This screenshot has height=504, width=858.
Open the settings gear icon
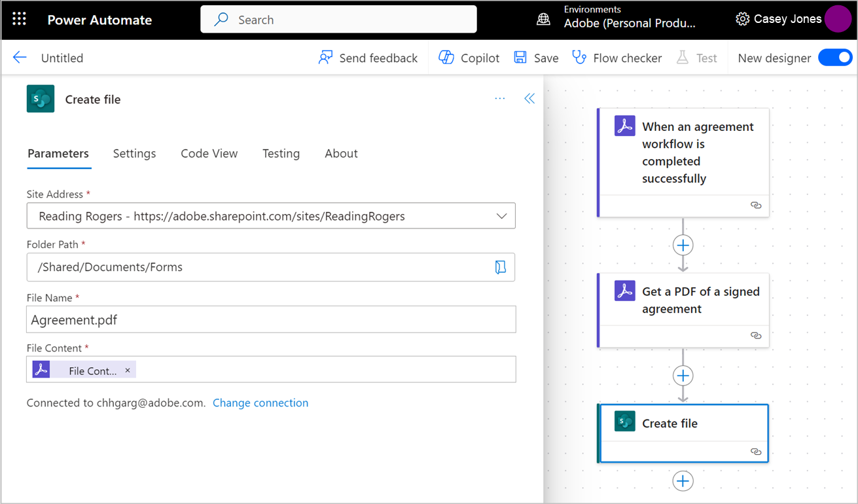(x=742, y=19)
